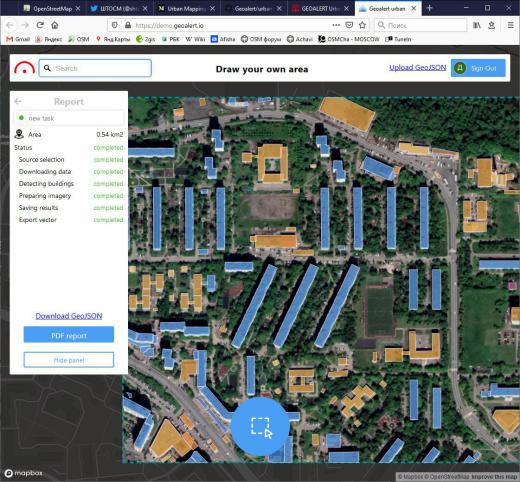
Task: Open the Firefox hamburger menu
Action: (510, 25)
